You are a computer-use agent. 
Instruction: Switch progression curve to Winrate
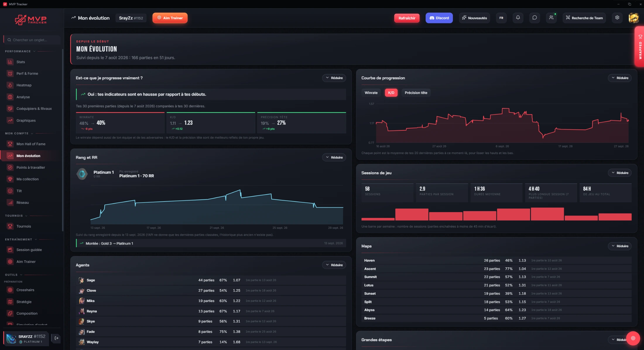pyautogui.click(x=371, y=93)
